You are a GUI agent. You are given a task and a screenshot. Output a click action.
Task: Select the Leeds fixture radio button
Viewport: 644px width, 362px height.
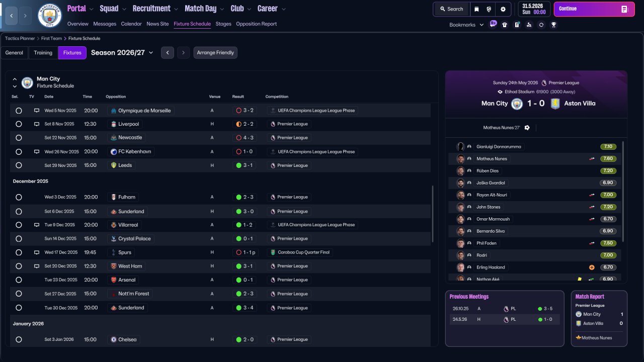pos(19,165)
